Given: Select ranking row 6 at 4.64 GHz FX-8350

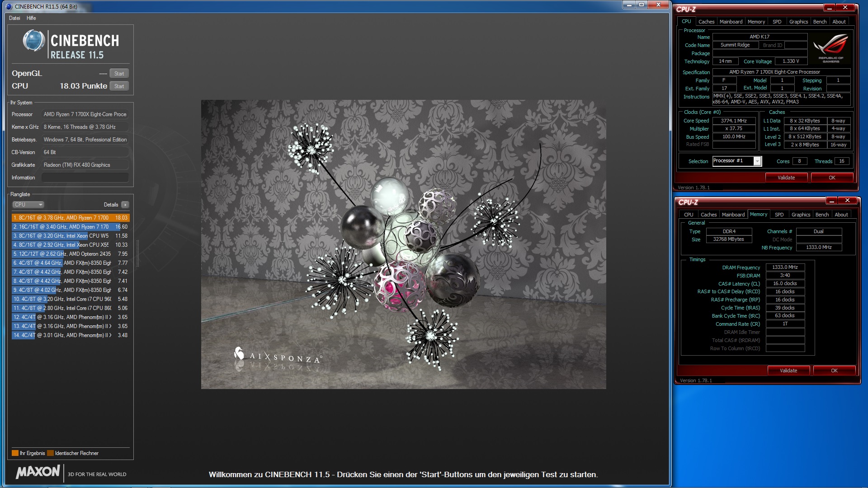Looking at the screenshot, I should pyautogui.click(x=71, y=263).
